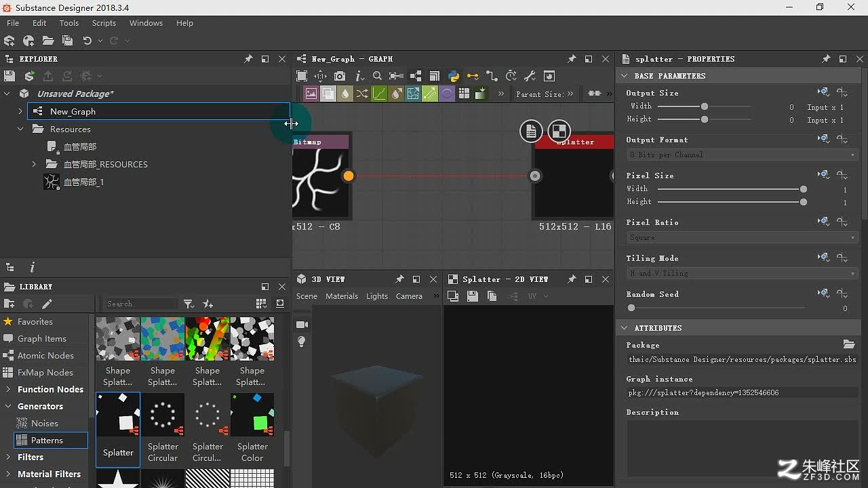868x488 pixels.
Task: Open the wrench tools icon in graph toolbar
Action: coord(530,76)
